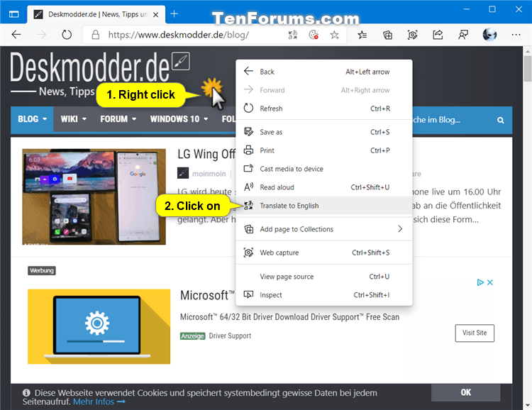Choose View page source
Screen dimensions: 532x410
(324, 277)
